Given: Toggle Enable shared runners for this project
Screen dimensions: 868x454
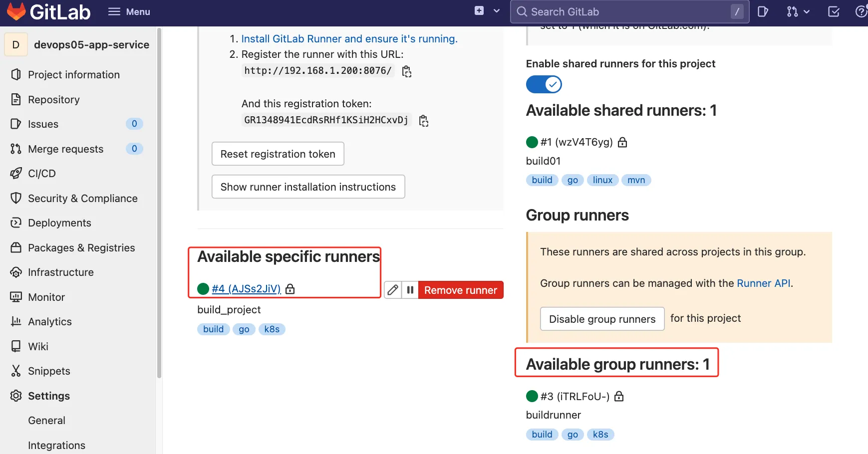Looking at the screenshot, I should click(x=544, y=84).
